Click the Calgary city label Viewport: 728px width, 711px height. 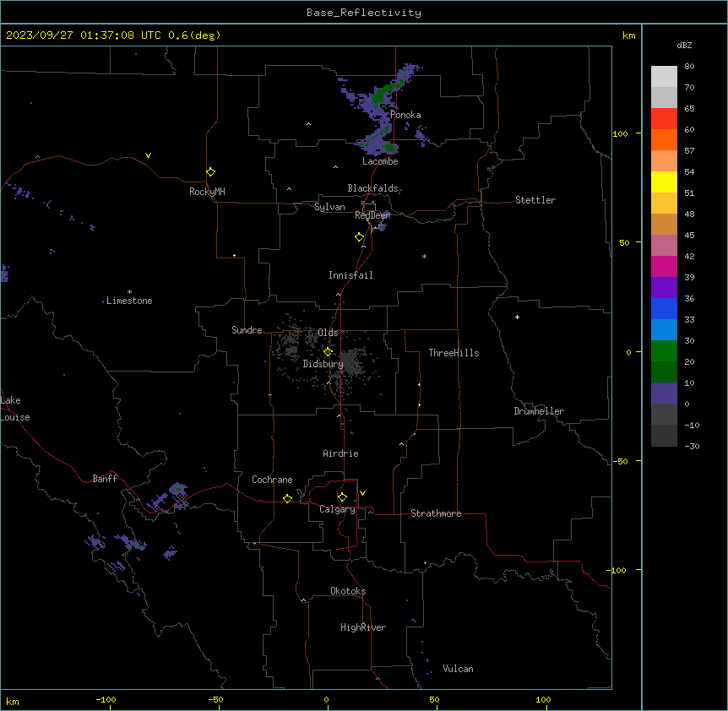338,509
